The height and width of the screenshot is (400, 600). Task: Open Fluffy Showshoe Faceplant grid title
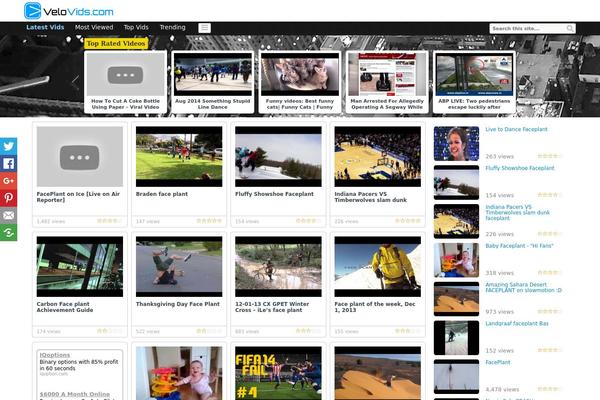coord(274,194)
